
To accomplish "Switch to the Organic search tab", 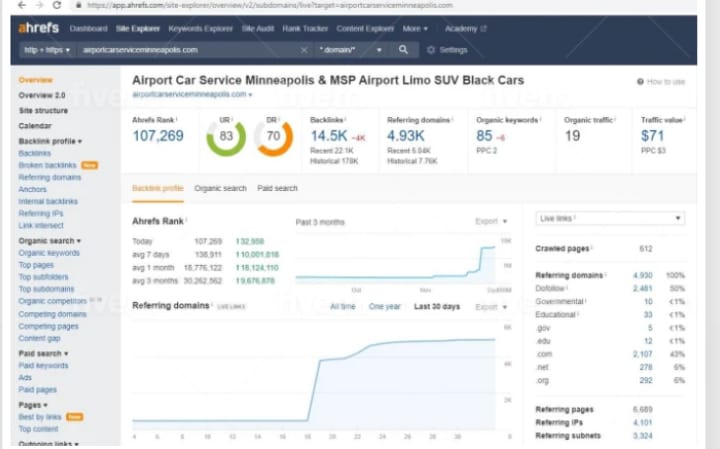I will pyautogui.click(x=220, y=188).
